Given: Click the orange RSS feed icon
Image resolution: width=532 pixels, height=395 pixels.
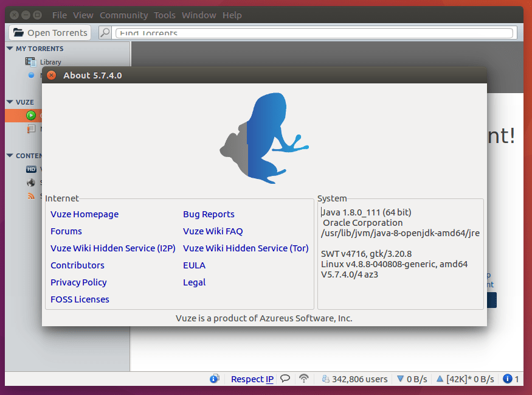Looking at the screenshot, I should coord(31,196).
